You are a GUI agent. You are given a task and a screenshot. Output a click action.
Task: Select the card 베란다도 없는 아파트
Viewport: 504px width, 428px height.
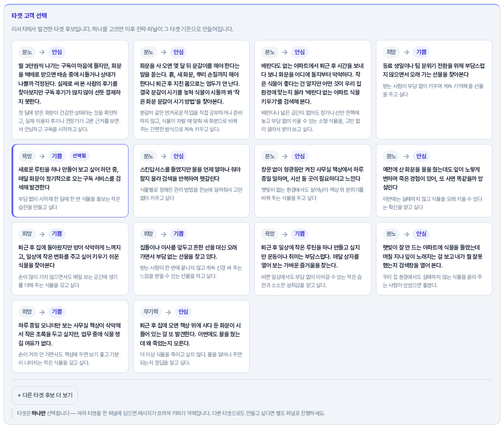pyautogui.click(x=313, y=89)
